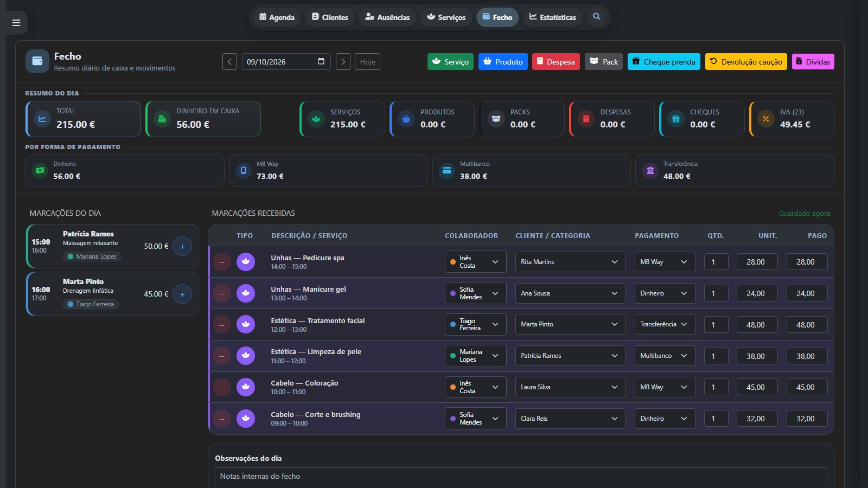Add a Produto sale

coord(503,62)
